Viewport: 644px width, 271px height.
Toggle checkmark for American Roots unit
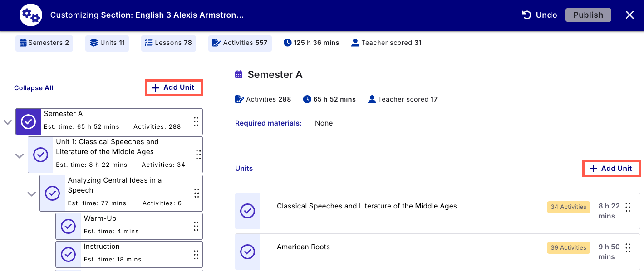(x=247, y=252)
